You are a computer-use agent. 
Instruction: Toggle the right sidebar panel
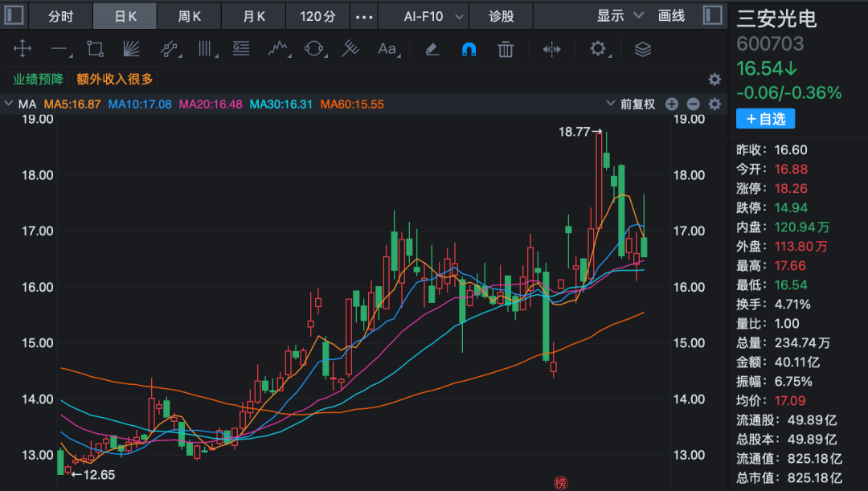[712, 16]
